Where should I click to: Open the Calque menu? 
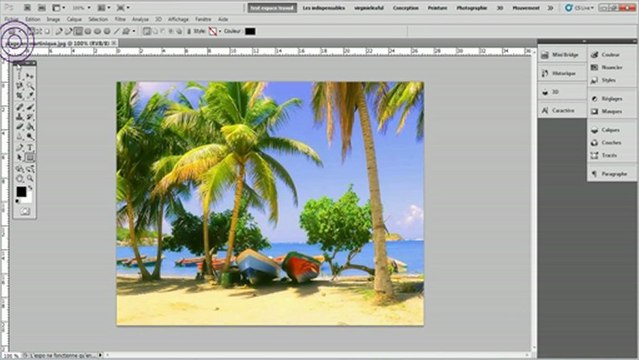click(x=74, y=19)
